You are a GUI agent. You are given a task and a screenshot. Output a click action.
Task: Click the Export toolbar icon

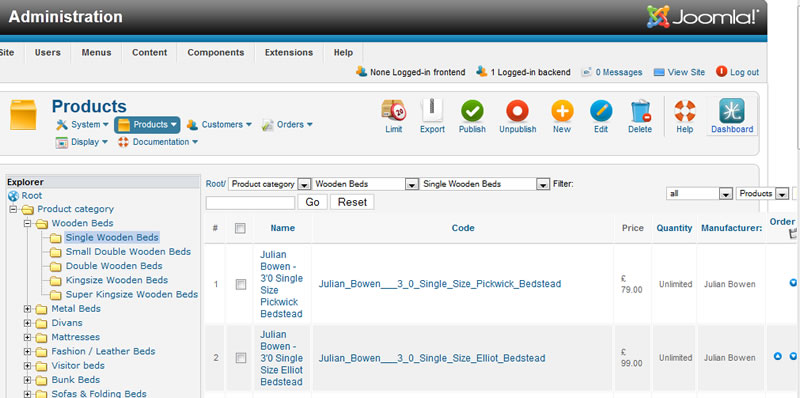point(432,110)
